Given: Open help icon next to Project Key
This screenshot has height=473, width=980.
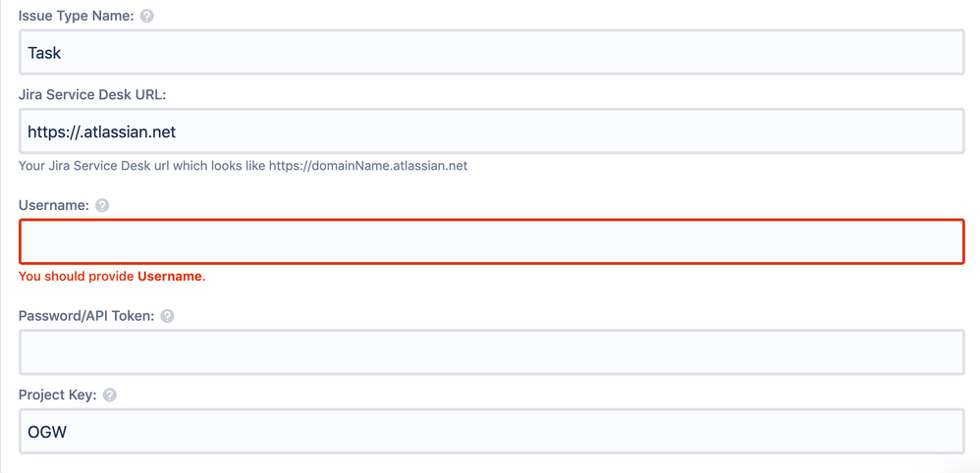Looking at the screenshot, I should pyautogui.click(x=110, y=395).
